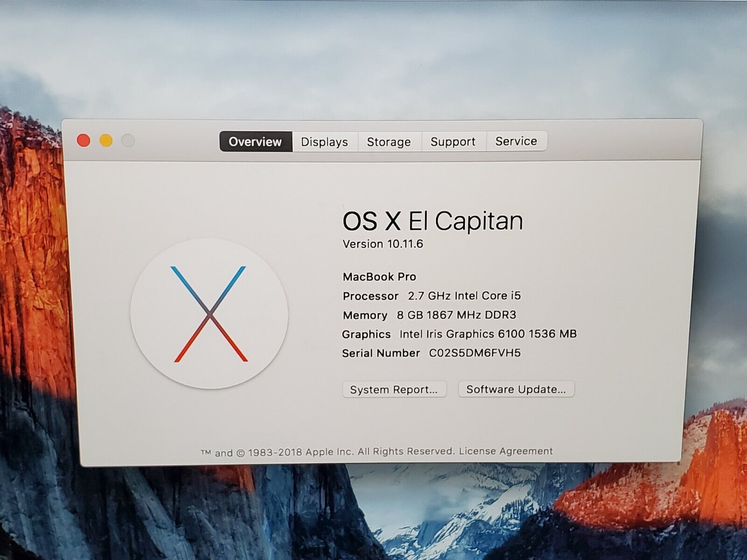Screen dimensions: 747x560
Task: Switch to the Overview tab
Action: pyautogui.click(x=256, y=141)
